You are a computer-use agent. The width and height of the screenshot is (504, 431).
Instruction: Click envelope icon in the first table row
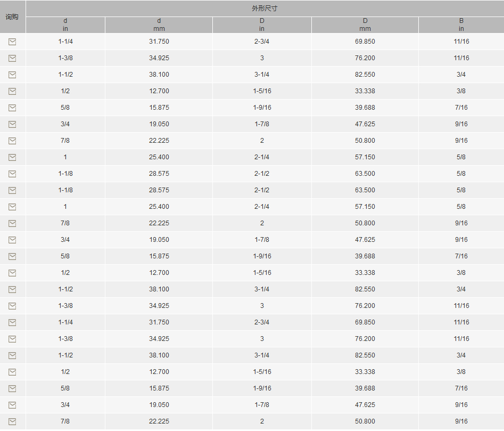pyautogui.click(x=12, y=42)
